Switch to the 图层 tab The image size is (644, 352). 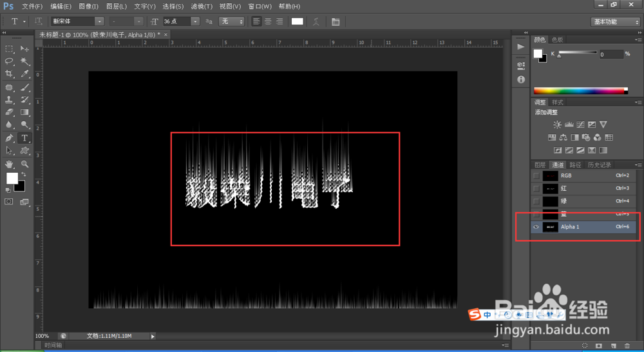pos(540,165)
